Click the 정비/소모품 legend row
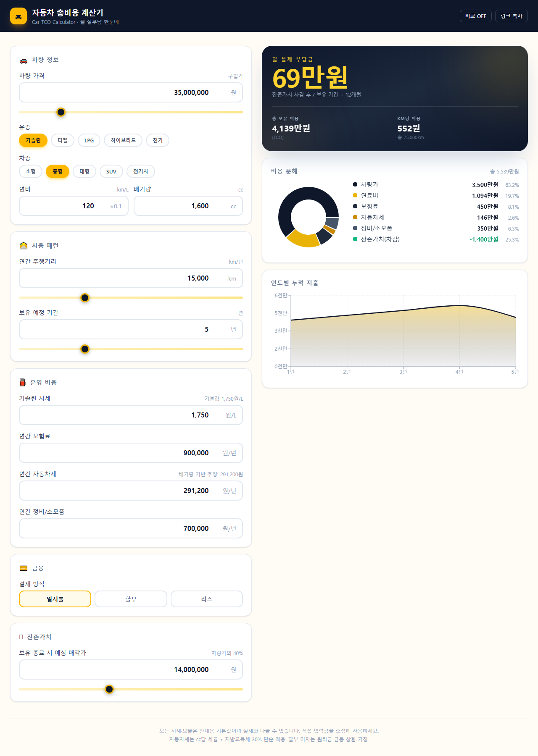Viewport: 538px width, 756px height. [436, 228]
